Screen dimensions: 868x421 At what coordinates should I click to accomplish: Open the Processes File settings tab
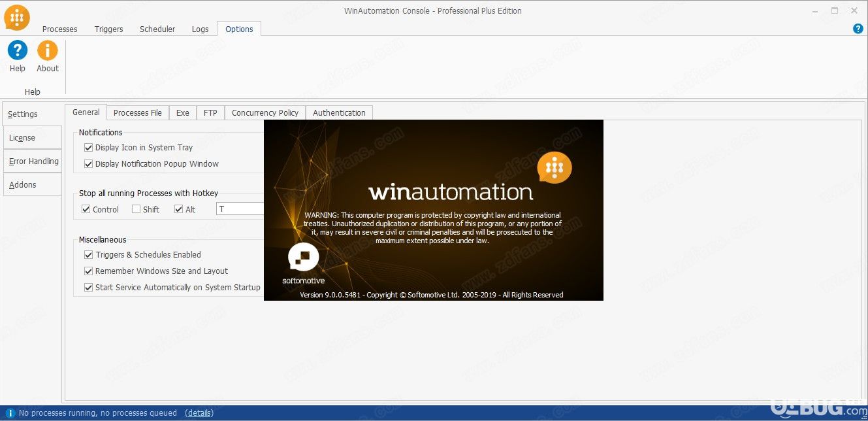138,113
